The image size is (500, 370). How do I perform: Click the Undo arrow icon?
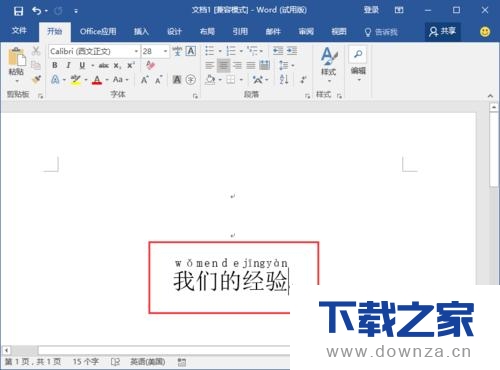(x=36, y=11)
